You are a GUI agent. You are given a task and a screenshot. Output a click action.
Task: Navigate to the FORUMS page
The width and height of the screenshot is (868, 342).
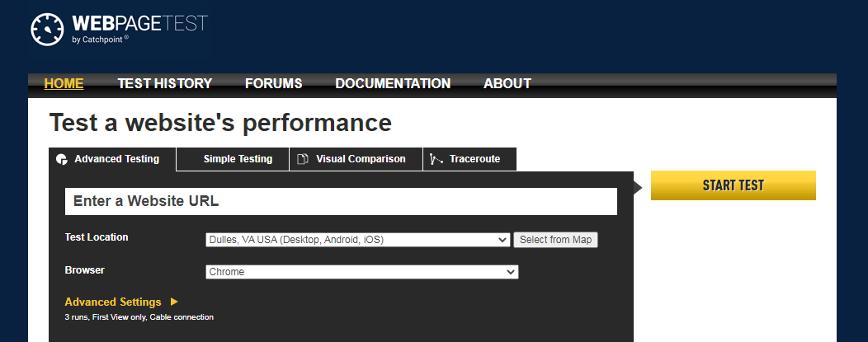273,83
